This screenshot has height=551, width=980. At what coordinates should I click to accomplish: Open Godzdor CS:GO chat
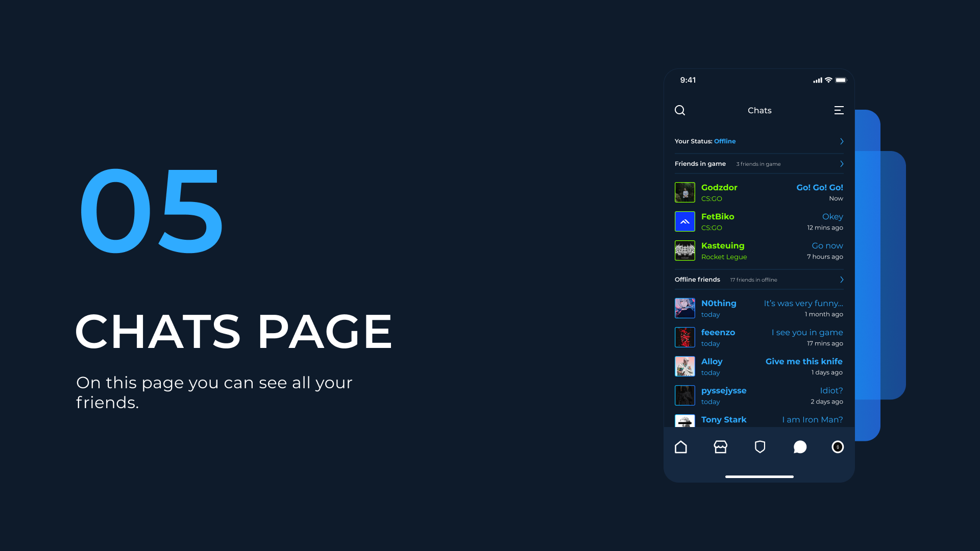pos(759,192)
